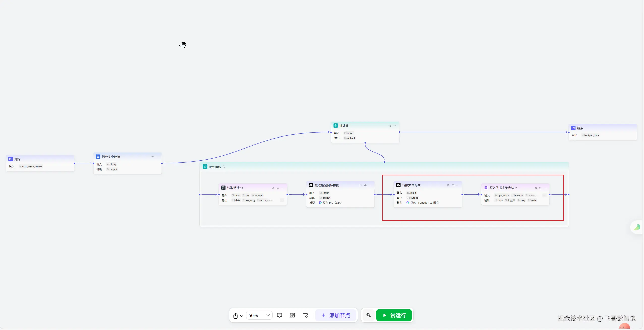Open the wrench debug tool icon
Viewport: 644px width, 330px height.
369,315
